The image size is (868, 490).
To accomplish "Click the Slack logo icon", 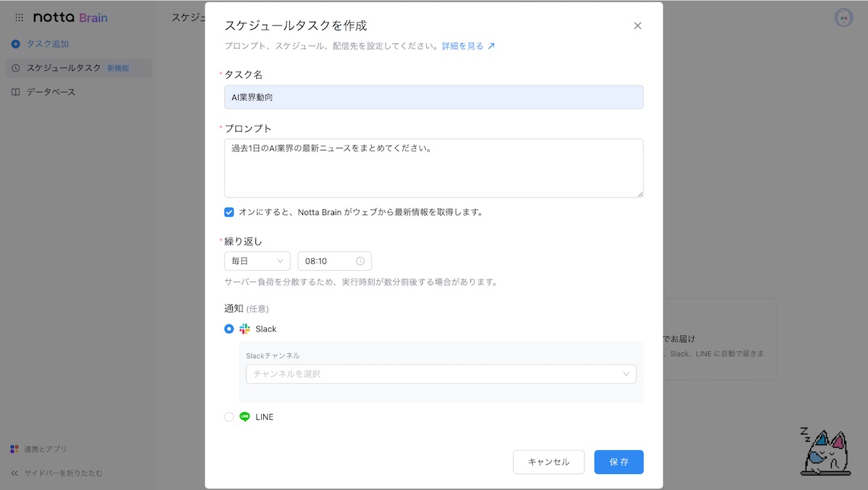I will [244, 329].
